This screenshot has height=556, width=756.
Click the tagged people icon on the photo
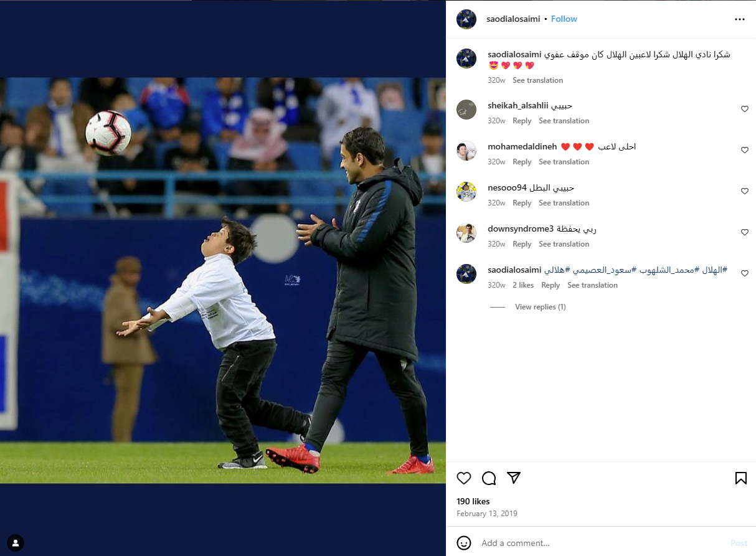coord(16,543)
